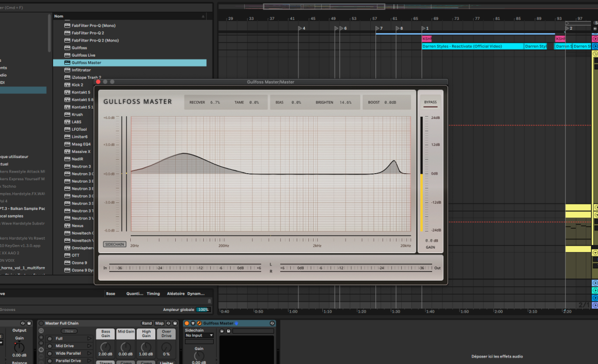Click the BYPASS button in Gullfoss plugin
This screenshot has height=364, width=598.
point(430,102)
